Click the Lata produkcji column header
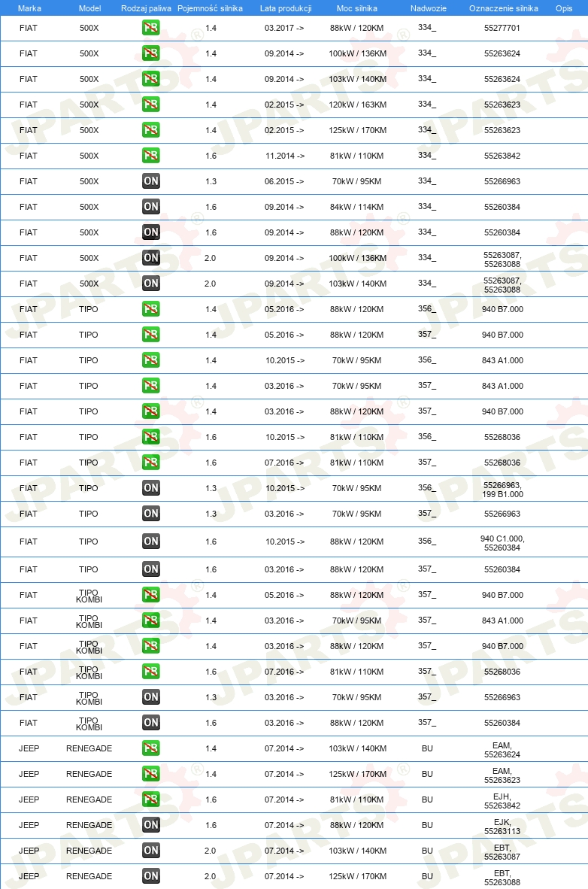The height and width of the screenshot is (889, 588). (x=286, y=8)
